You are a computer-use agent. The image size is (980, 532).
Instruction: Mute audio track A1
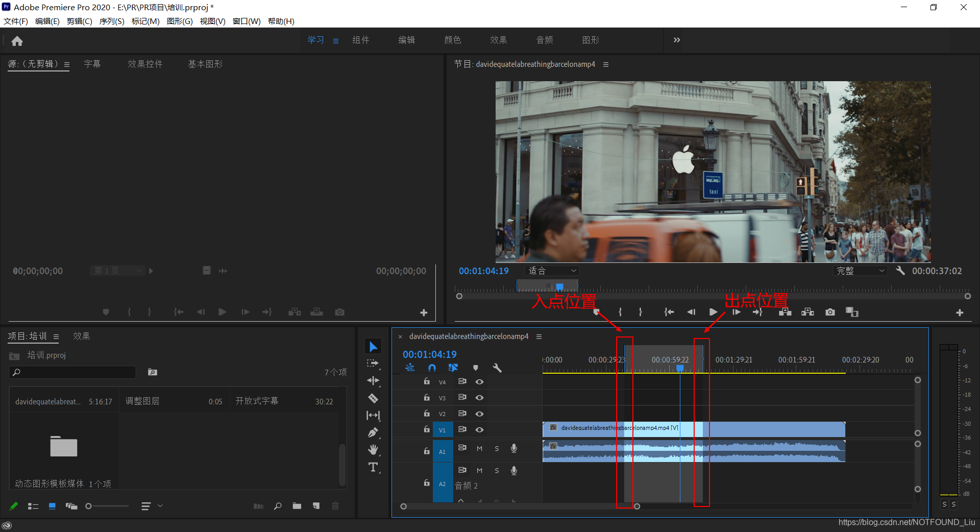pos(479,449)
